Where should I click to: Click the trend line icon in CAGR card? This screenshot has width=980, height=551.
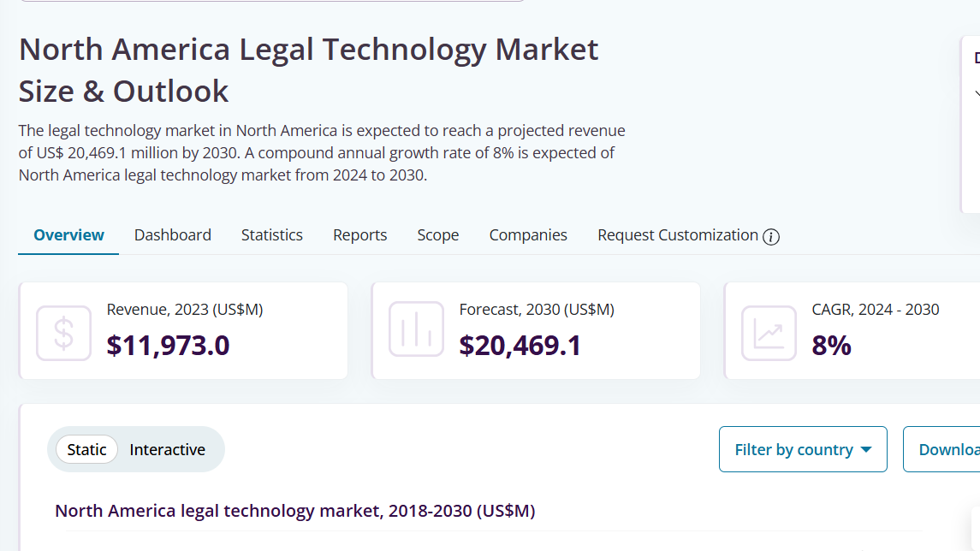769,333
